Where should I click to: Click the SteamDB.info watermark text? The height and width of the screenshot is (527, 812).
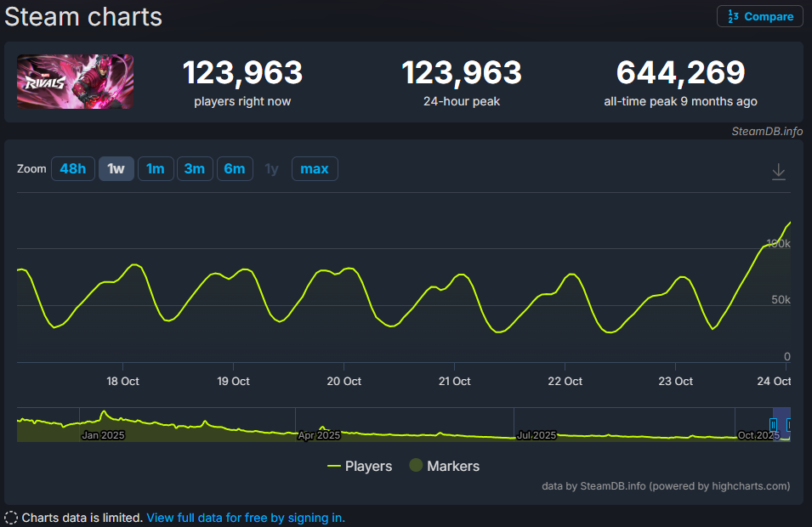pyautogui.click(x=767, y=132)
